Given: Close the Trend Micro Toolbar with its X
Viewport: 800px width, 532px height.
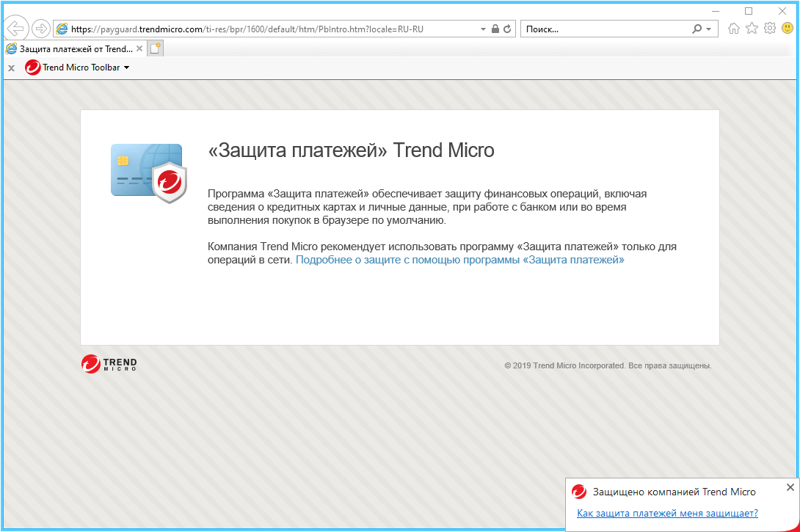Looking at the screenshot, I should coord(11,68).
